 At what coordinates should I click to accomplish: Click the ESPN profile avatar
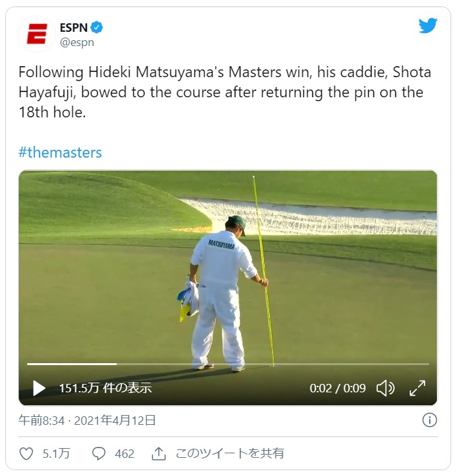37,34
